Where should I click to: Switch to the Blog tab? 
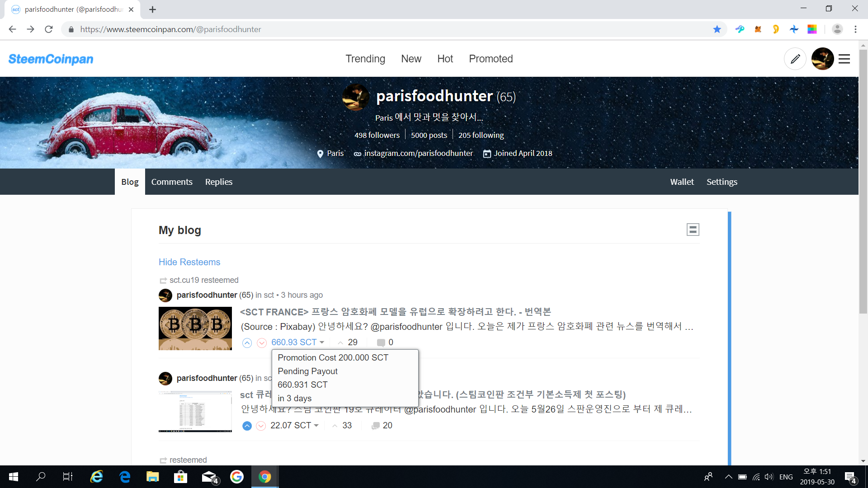pyautogui.click(x=130, y=182)
